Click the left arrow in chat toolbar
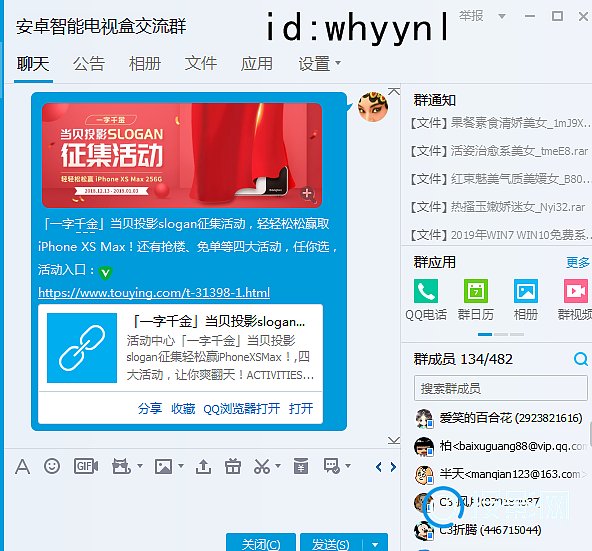 click(x=379, y=467)
